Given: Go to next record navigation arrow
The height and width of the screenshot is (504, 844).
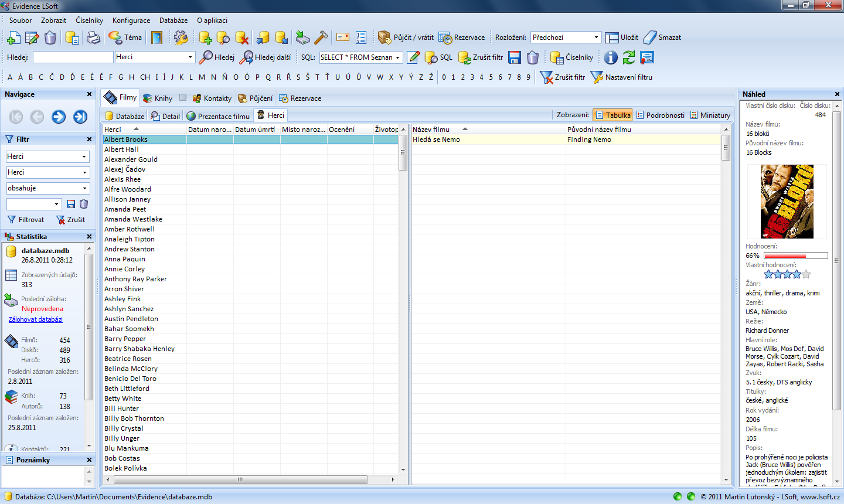Looking at the screenshot, I should (x=59, y=117).
